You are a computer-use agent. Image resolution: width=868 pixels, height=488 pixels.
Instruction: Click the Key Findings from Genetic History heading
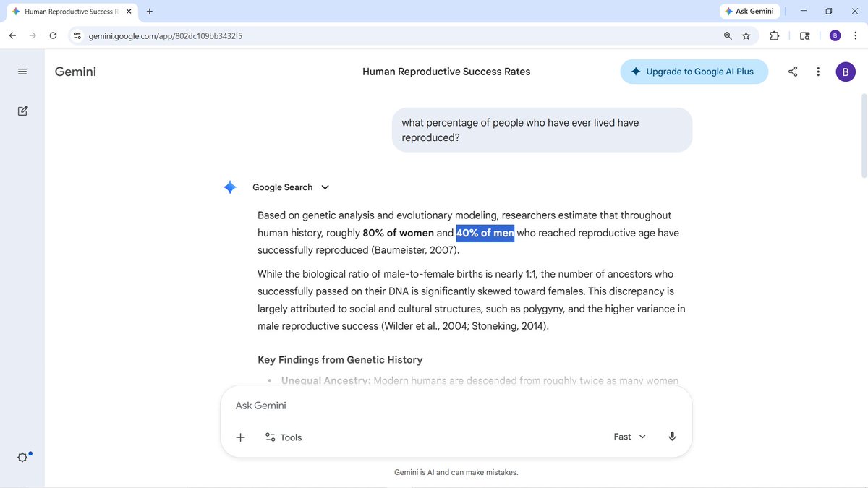click(340, 360)
